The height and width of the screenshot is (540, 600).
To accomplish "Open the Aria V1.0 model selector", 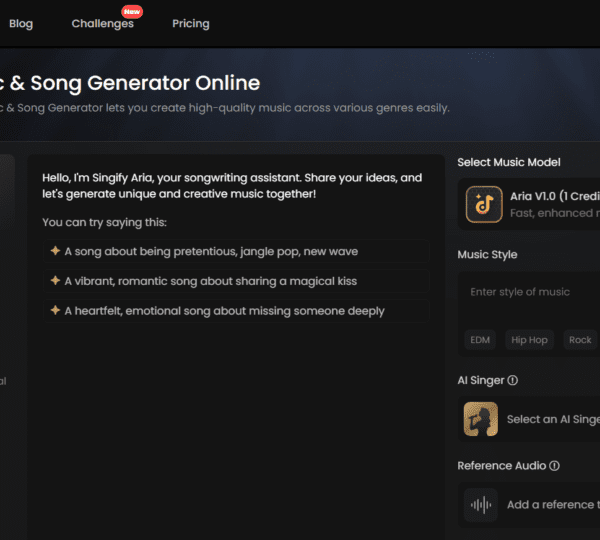I will (x=529, y=204).
